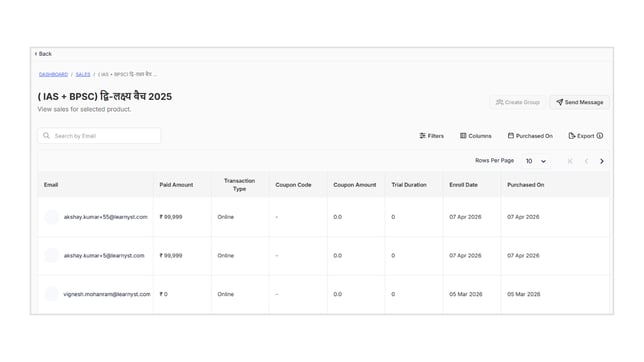Viewport: 644px width, 362px height.
Task: Focus the Search by Email field
Action: pos(99,136)
